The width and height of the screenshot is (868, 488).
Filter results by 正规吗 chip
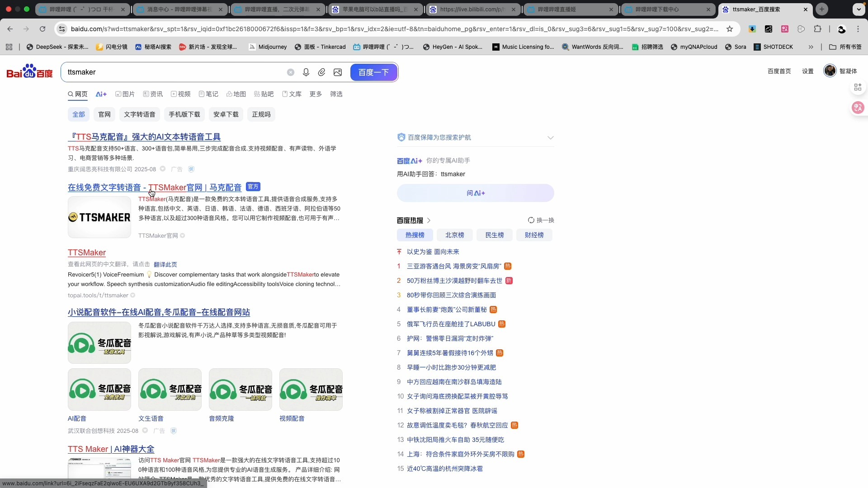261,114
